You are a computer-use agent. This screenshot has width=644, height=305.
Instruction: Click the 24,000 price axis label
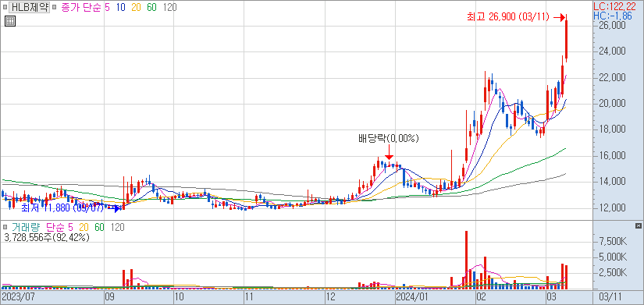point(612,51)
